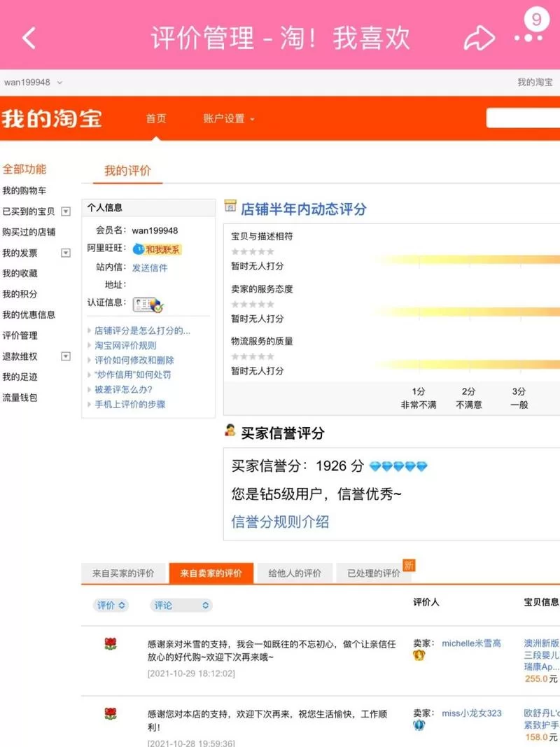Open 淘宝网评价规则 help link
Image resolution: width=560 pixels, height=747 pixels.
(125, 345)
